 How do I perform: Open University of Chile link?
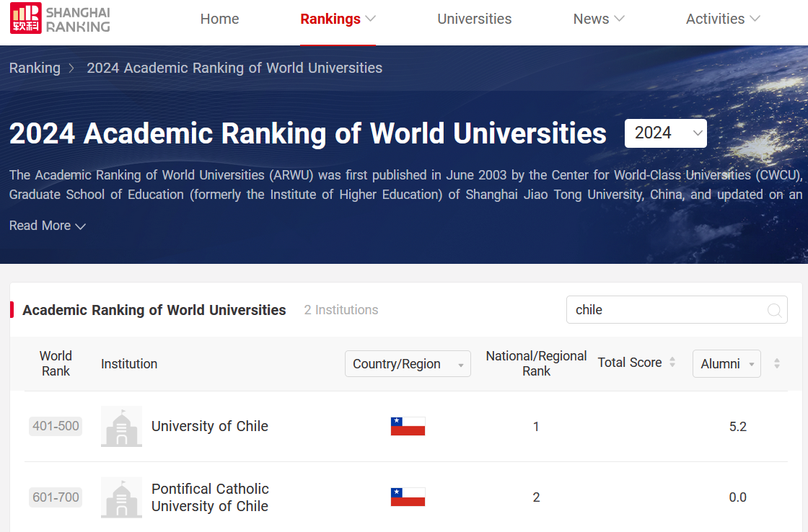[210, 427]
